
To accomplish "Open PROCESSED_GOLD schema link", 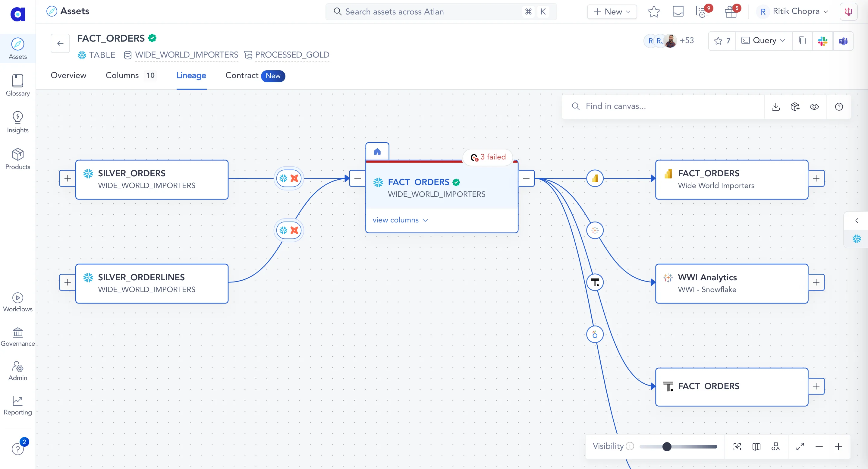I will 292,55.
